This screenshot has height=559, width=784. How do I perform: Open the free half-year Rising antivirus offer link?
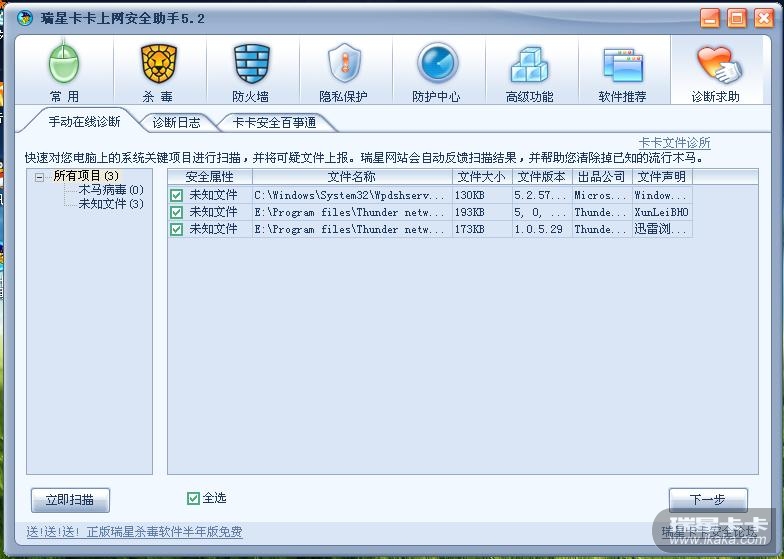(x=134, y=532)
